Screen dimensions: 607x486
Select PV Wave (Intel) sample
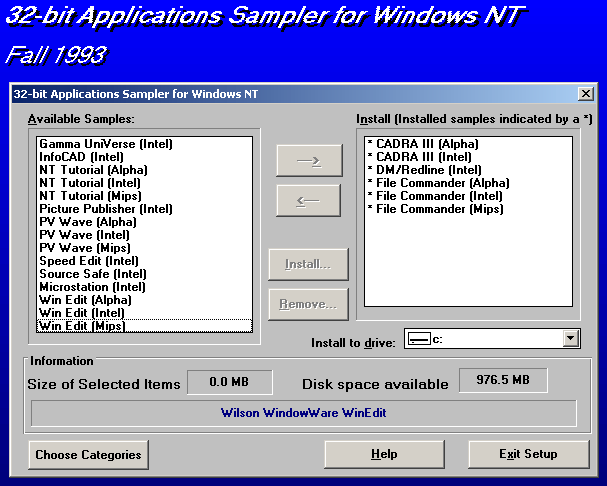(144, 235)
